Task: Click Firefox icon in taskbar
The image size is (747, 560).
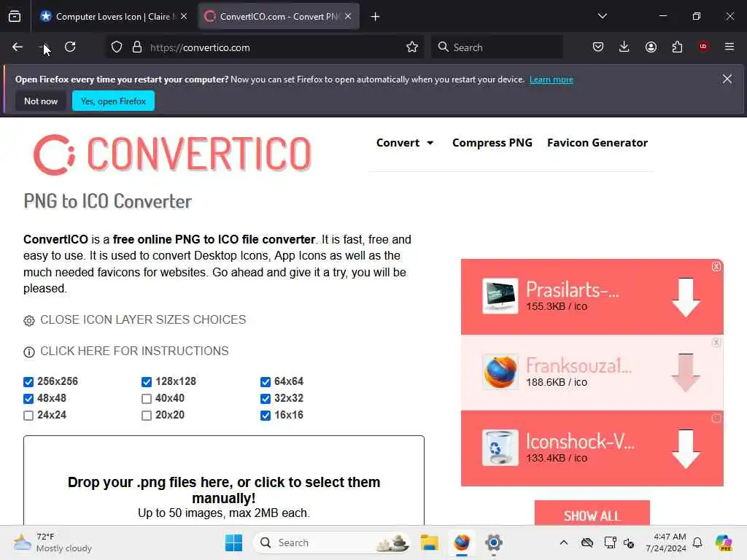Action: 462,542
